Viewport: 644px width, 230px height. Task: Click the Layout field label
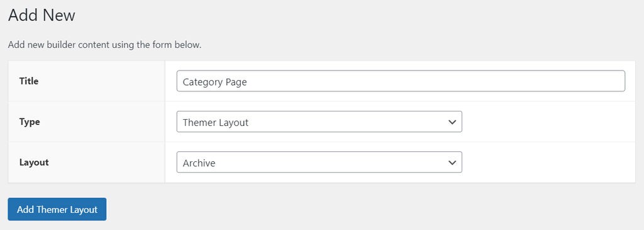pos(34,162)
